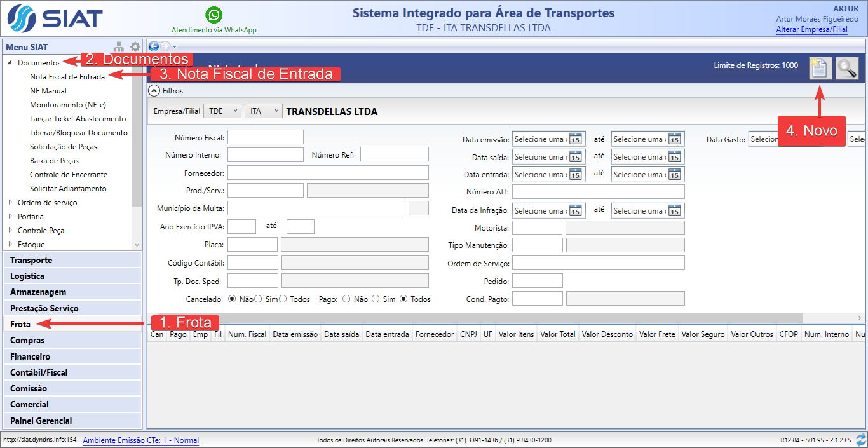The width and height of the screenshot is (868, 448).
Task: Click the WhatsApp support icon
Action: click(214, 15)
